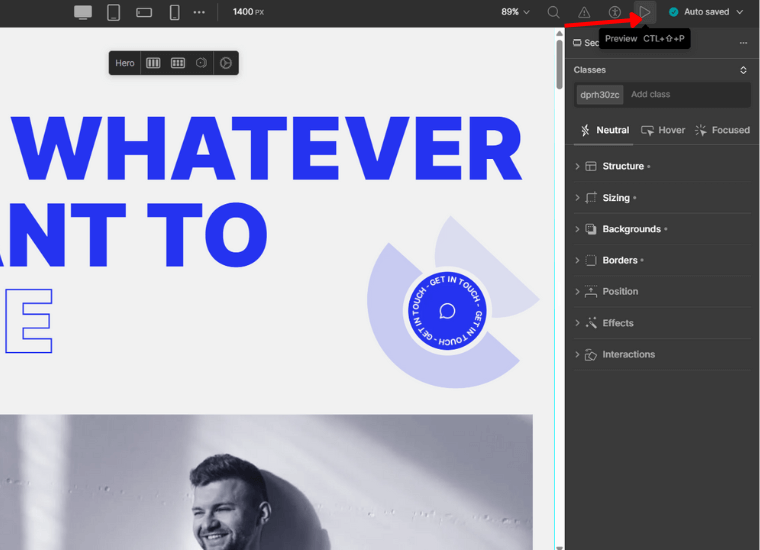Open the search magnifier icon
This screenshot has height=550, width=760.
click(x=554, y=12)
